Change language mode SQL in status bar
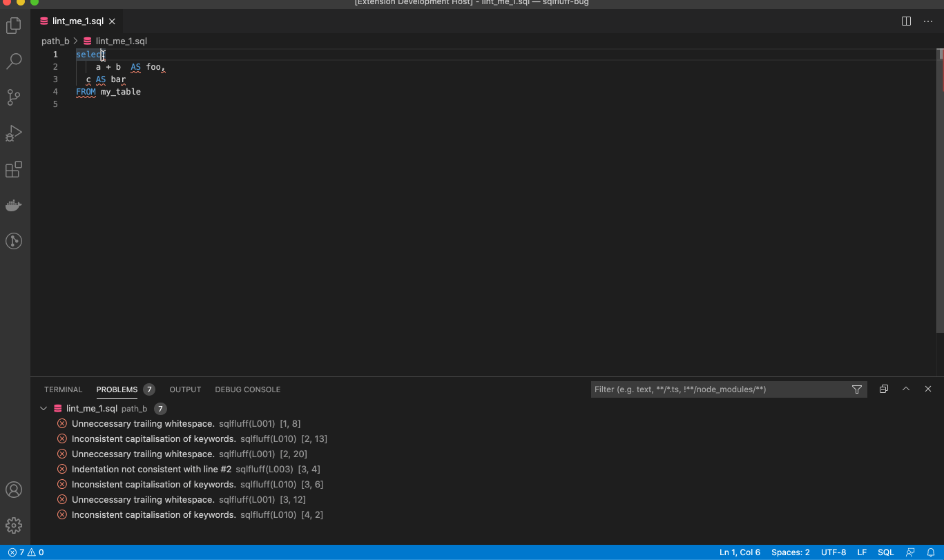The height and width of the screenshot is (560, 944). pos(885,552)
